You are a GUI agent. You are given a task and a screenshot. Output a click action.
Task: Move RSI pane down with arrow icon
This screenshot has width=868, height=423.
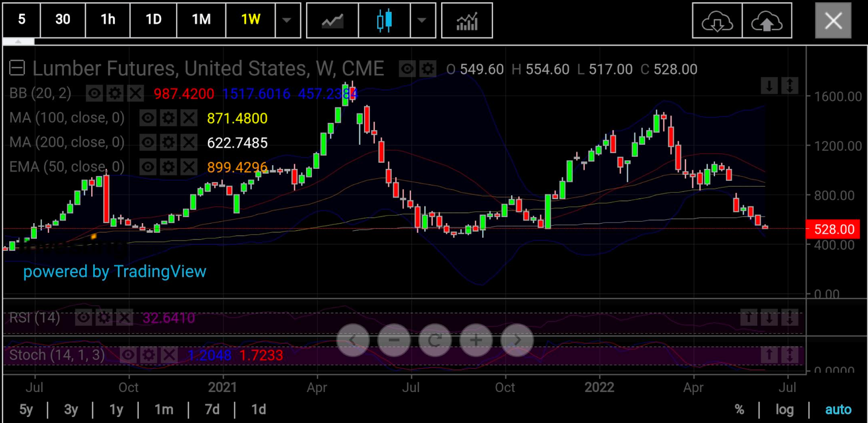pyautogui.click(x=769, y=317)
